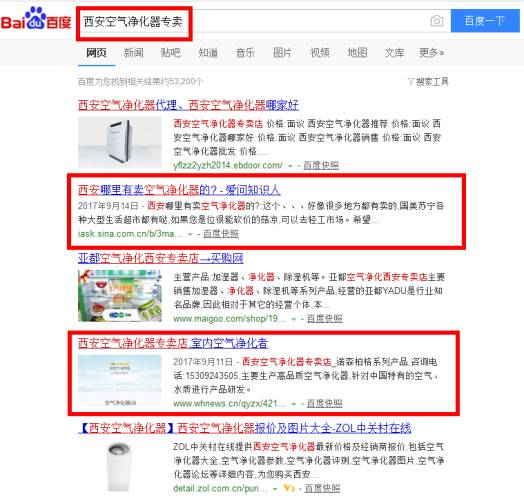Click the 亚都 store photo thumbnail

pos(120,295)
